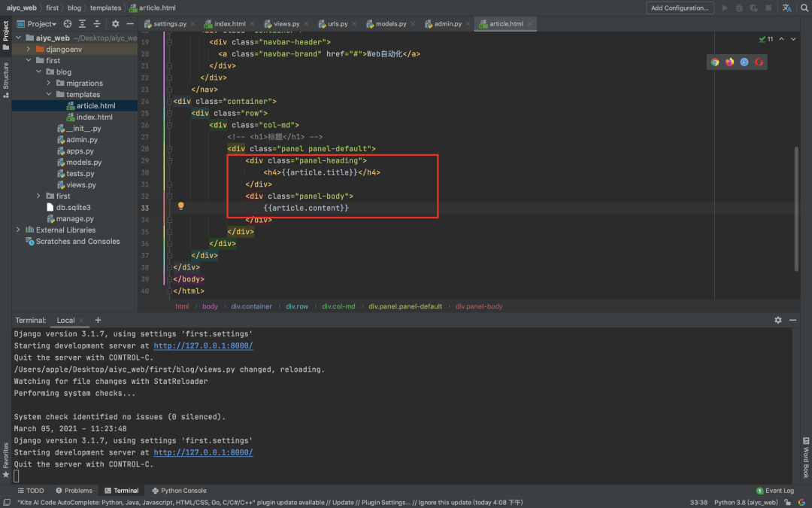Open page in Firefox browser icon
The width and height of the screenshot is (812, 508).
[729, 62]
